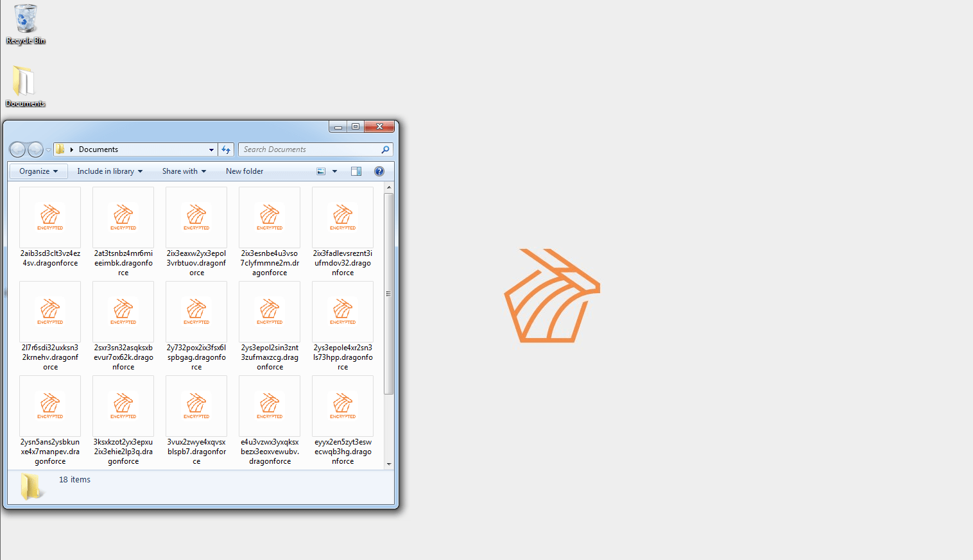Expand the Include in library dropdown
973x560 pixels.
coord(109,171)
